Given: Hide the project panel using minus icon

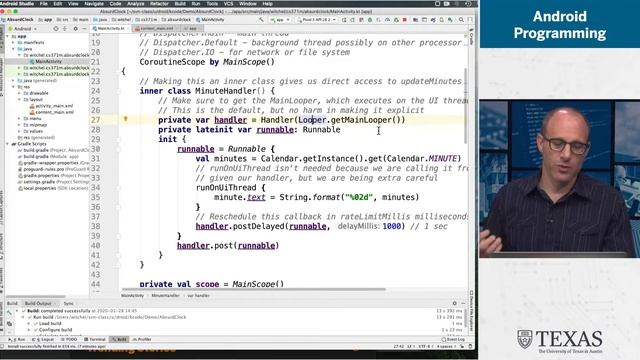Looking at the screenshot, I should (x=84, y=29).
